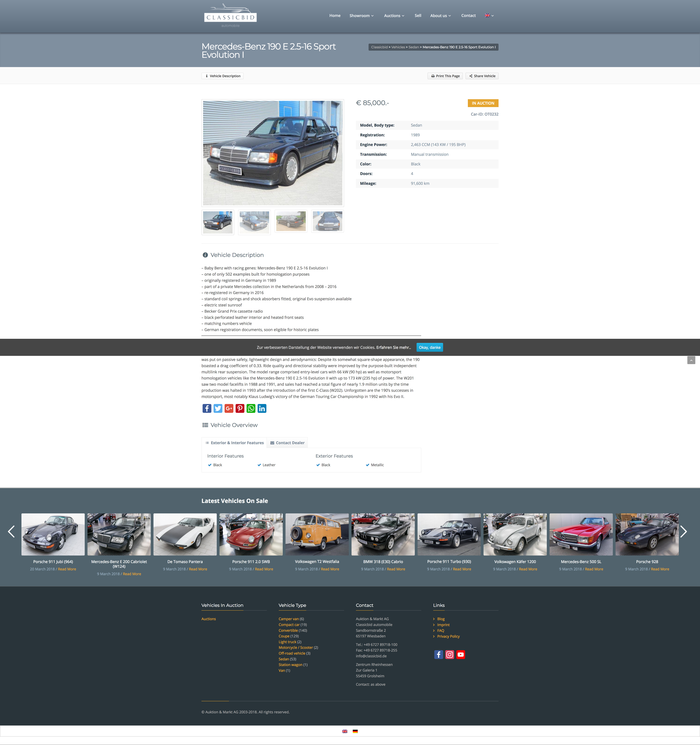Image resolution: width=700 pixels, height=745 pixels.
Task: Read More for BMW 318 (E30) Cabrio
Action: pos(396,569)
